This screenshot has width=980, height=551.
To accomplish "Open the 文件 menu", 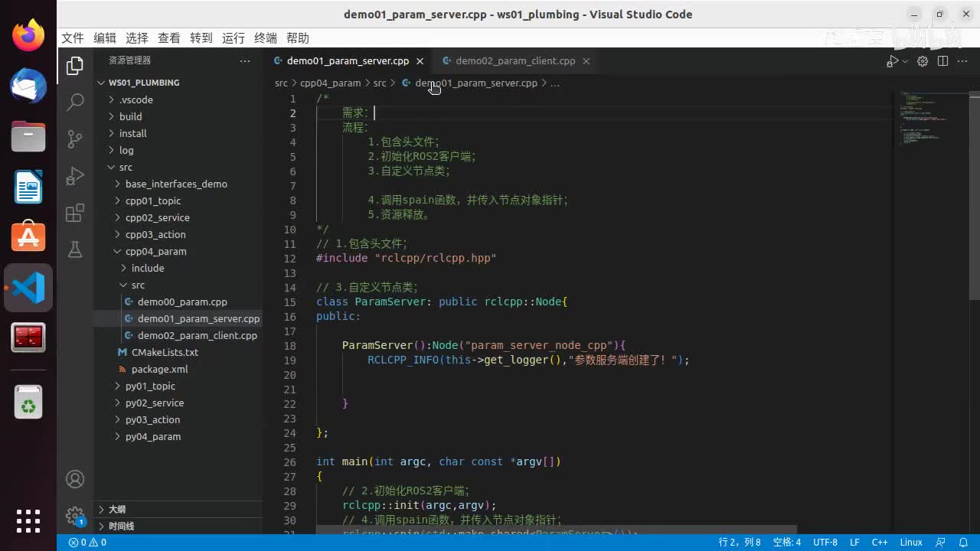I will [x=73, y=38].
